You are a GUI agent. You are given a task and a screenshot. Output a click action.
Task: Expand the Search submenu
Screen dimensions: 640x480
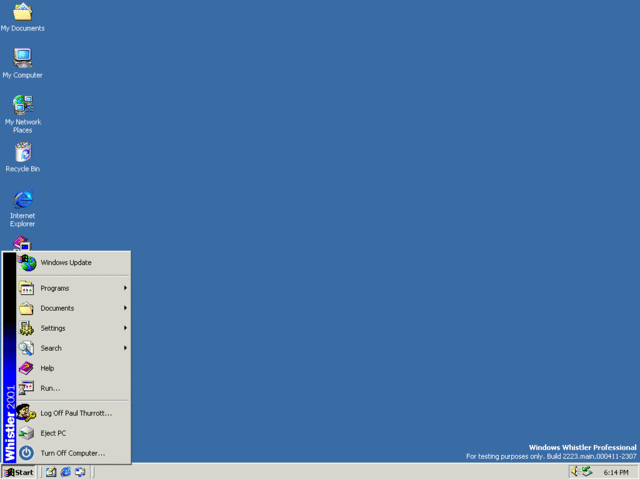point(73,348)
